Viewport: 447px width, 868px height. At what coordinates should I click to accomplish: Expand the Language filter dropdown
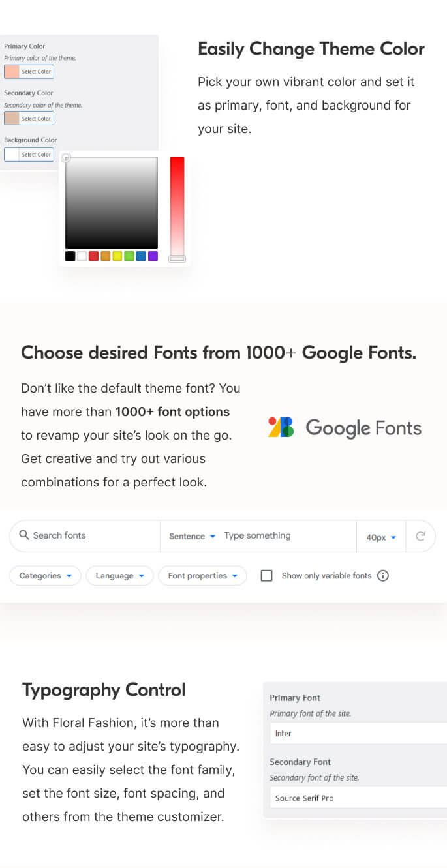(x=119, y=576)
